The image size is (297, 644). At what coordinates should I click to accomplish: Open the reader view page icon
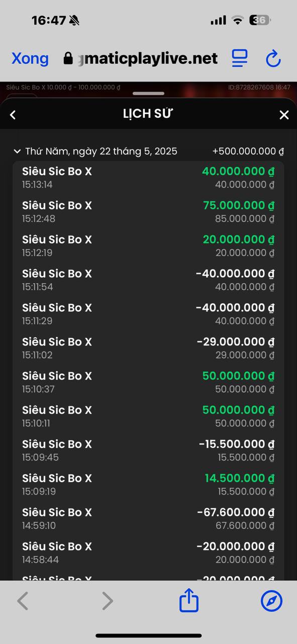pos(240,58)
